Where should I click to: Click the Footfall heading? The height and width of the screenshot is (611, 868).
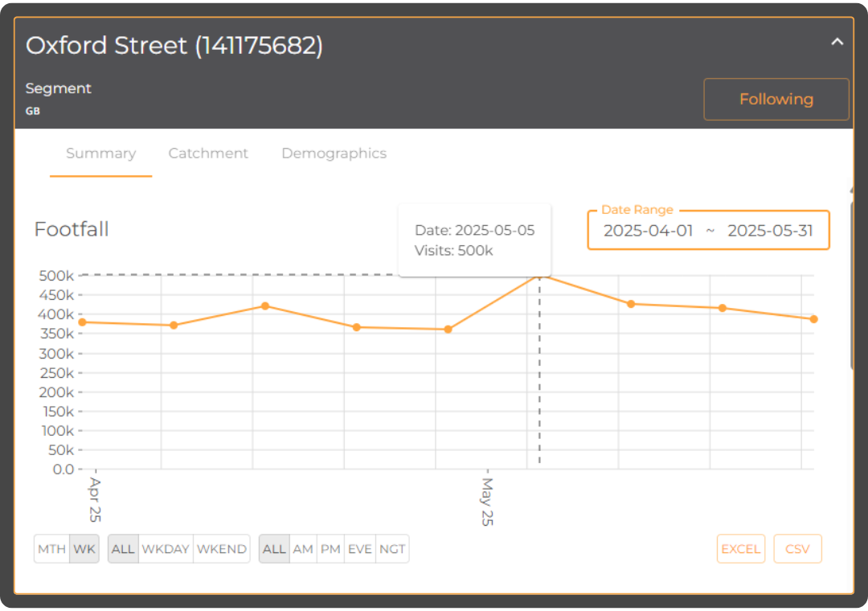pyautogui.click(x=72, y=229)
